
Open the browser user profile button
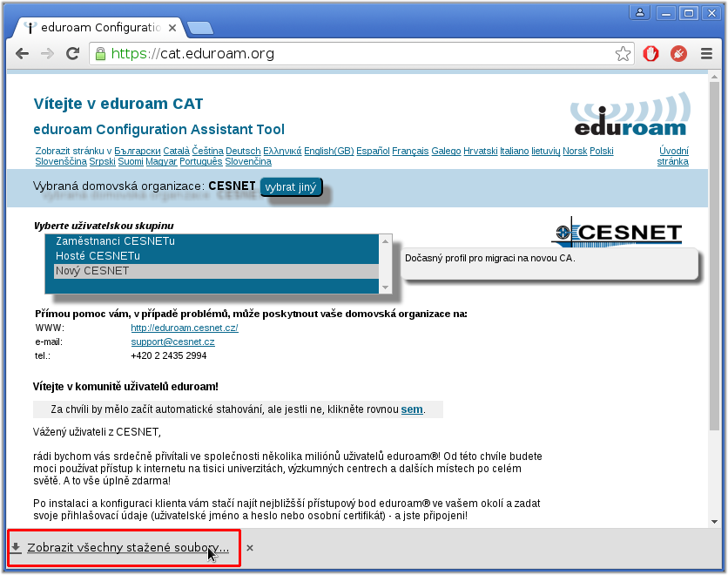tap(640, 13)
